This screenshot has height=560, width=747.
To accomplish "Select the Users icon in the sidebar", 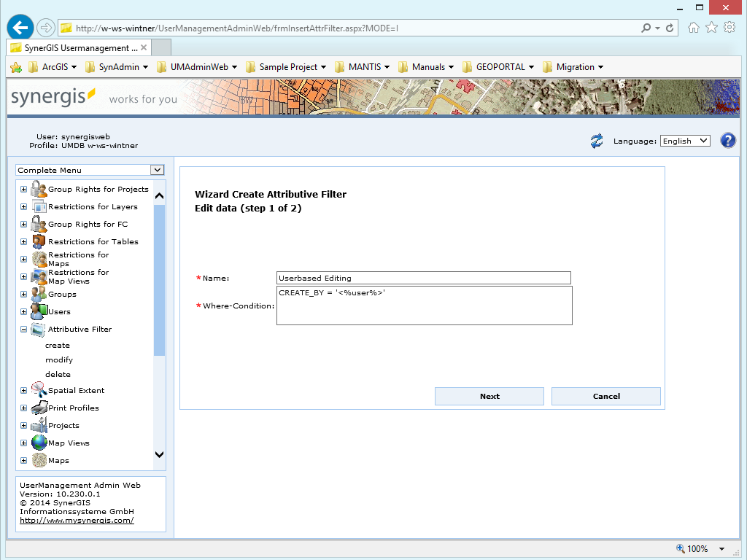I will (x=37, y=311).
